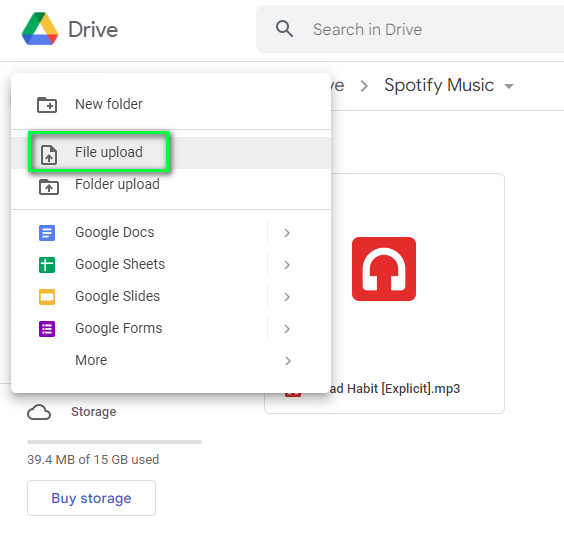Open the Spotify Music folder dropdown arrow
This screenshot has height=544, width=564.
tap(509, 86)
